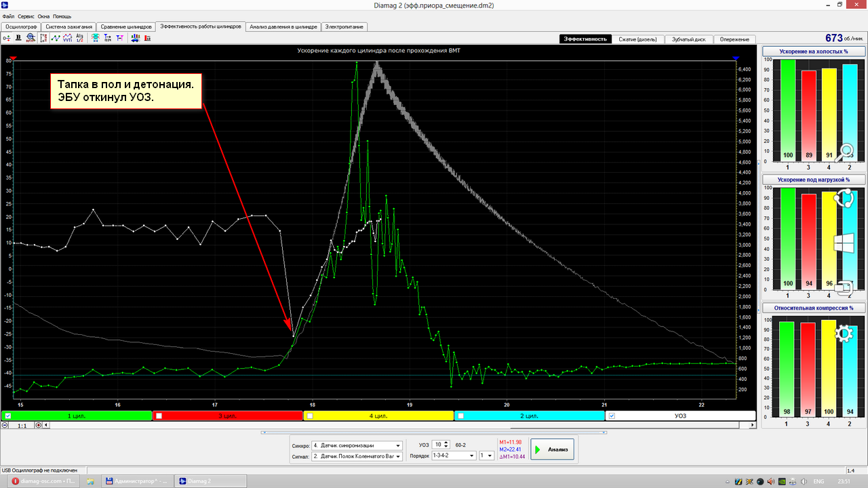Click the blue right marker triangle

tap(736, 59)
